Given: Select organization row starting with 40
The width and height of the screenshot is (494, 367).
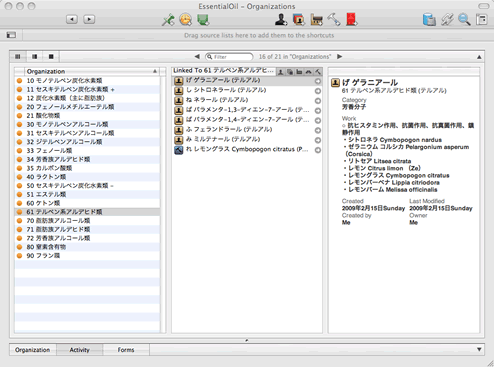Looking at the screenshot, I should tap(87, 177).
